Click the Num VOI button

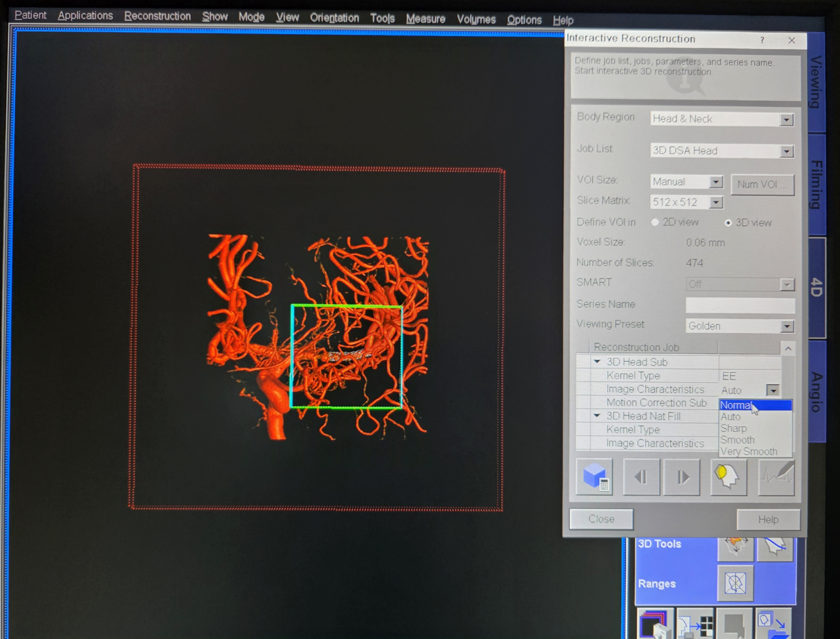click(761, 184)
